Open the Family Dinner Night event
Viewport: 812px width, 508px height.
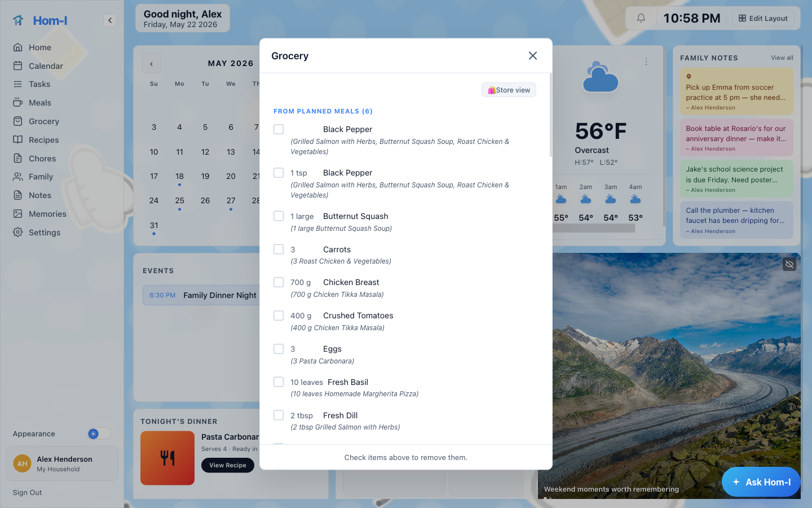[201, 295]
